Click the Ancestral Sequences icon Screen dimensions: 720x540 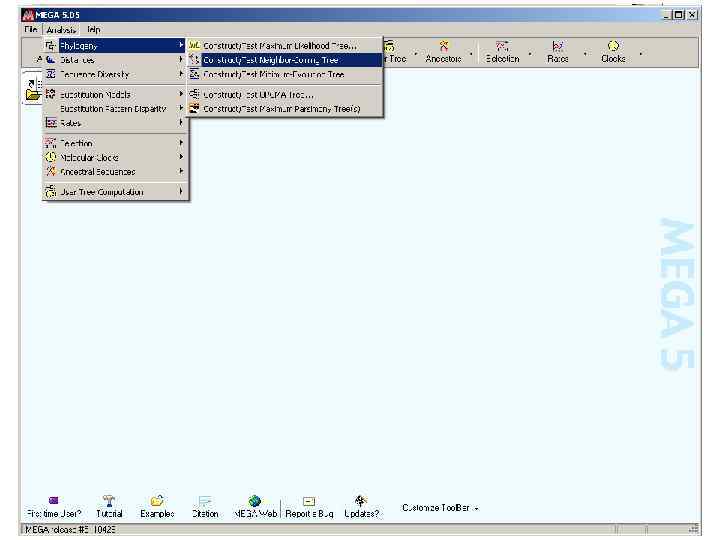pyautogui.click(x=51, y=171)
